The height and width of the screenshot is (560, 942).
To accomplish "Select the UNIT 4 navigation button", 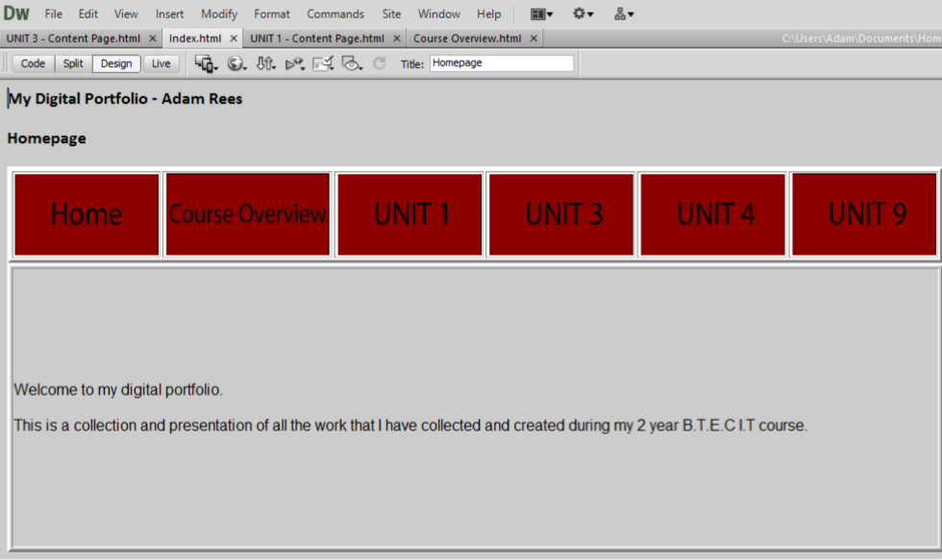I will (712, 214).
